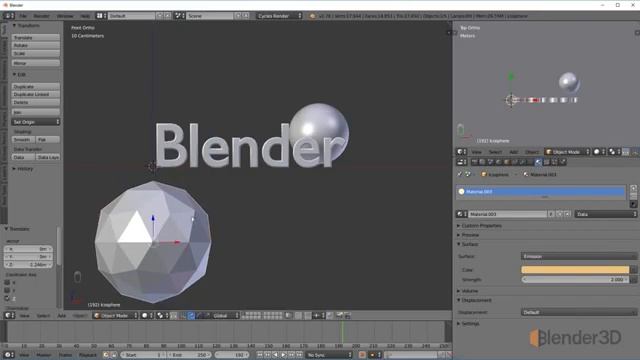The image size is (640, 360).
Task: Toggle the X coordinate axis checkbox
Action: pyautogui.click(x=7, y=282)
